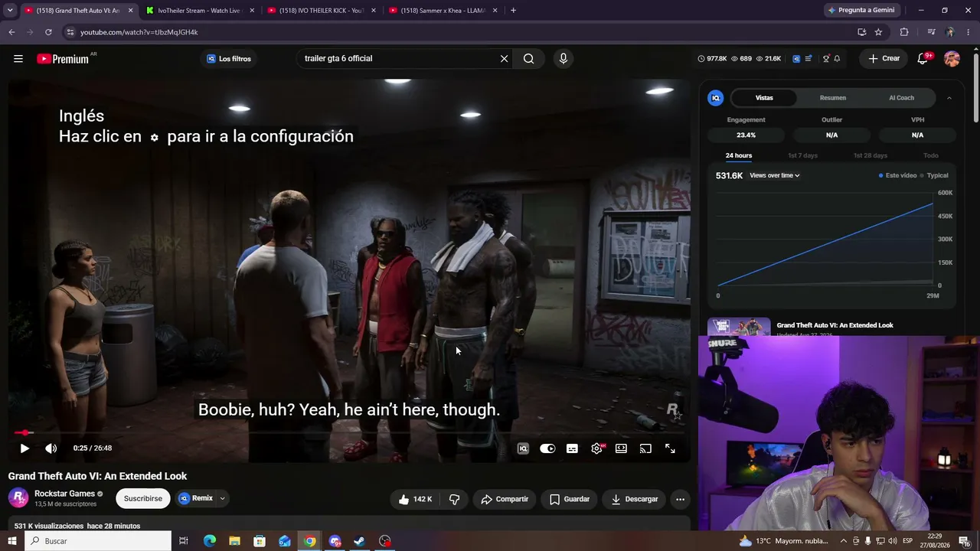
Task: Select the 1st 7 days range tab
Action: [x=802, y=155]
